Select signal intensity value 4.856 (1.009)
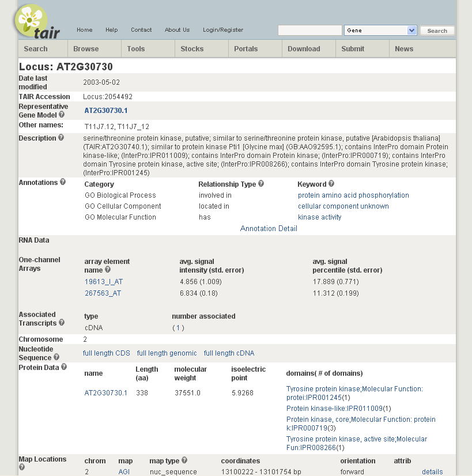The height and width of the screenshot is (476, 472). click(201, 282)
